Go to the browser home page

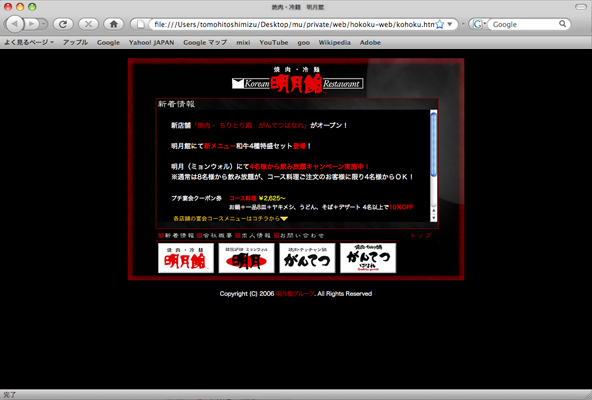click(114, 24)
